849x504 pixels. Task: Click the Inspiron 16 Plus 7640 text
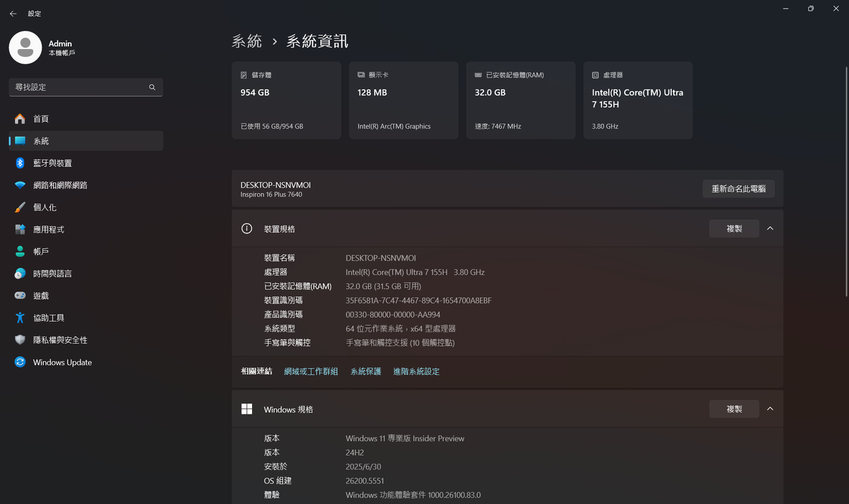tap(271, 195)
